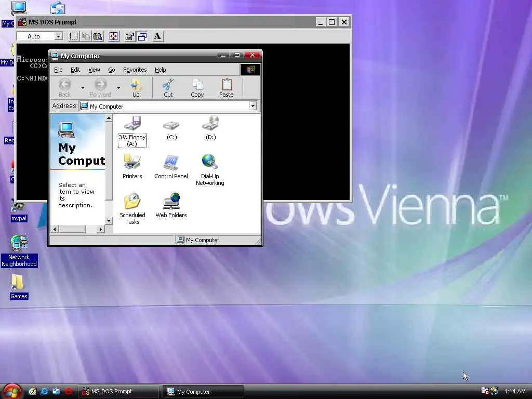
Task: Open the Forward history dropdown arrow
Action: (118, 88)
